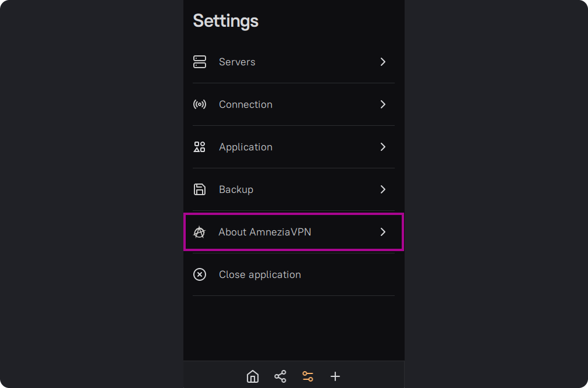Image resolution: width=588 pixels, height=388 pixels.
Task: Expand Servers with its chevron arrow
Action: 383,62
